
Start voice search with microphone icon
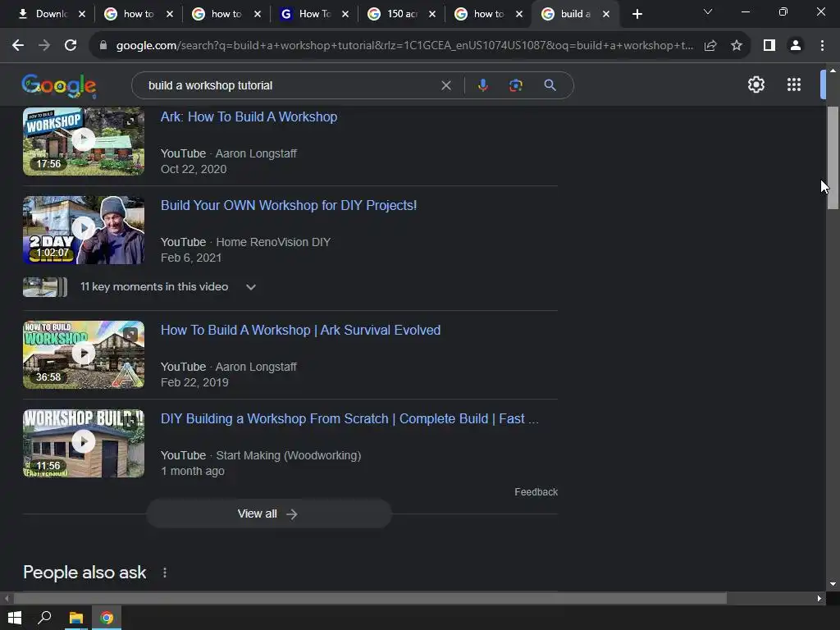[x=482, y=85]
